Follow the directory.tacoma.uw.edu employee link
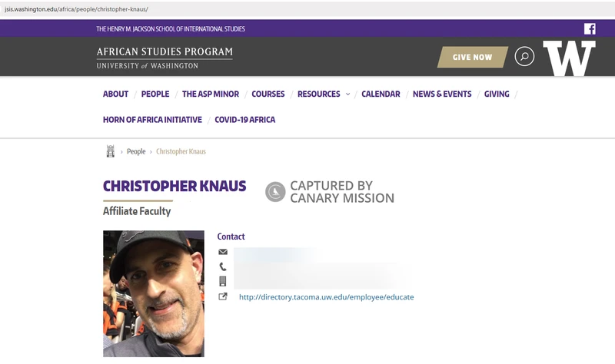This screenshot has width=615, height=364. coord(326,297)
